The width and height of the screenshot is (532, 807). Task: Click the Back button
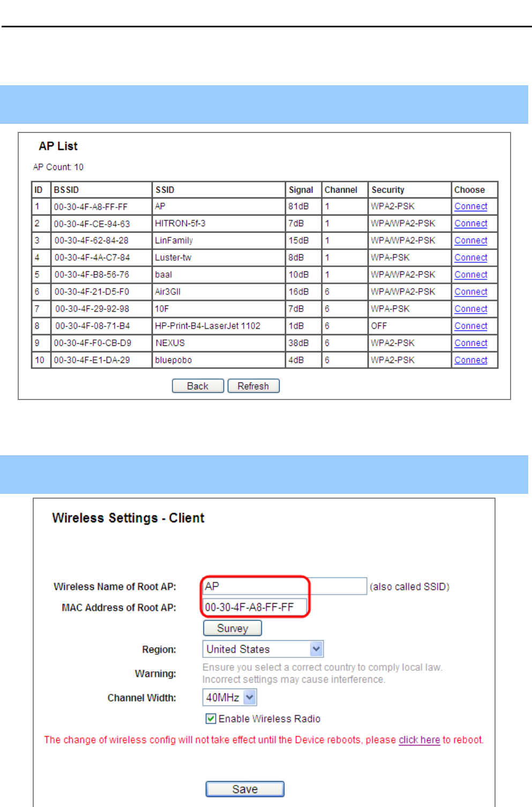(x=198, y=386)
